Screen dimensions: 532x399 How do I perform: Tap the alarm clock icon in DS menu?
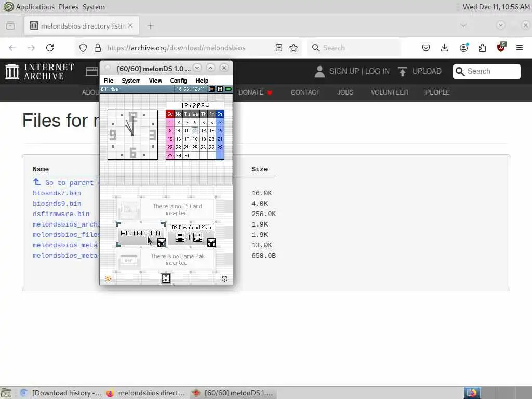[224, 278]
